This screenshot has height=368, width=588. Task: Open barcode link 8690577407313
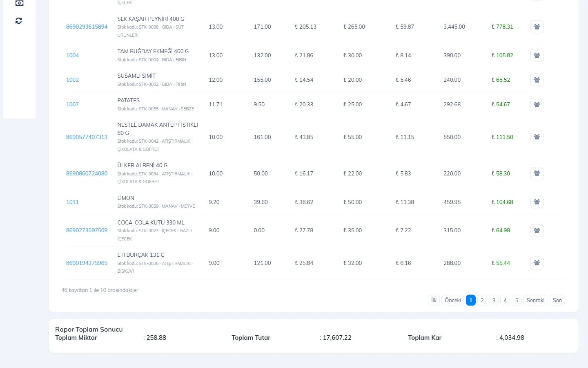click(87, 137)
